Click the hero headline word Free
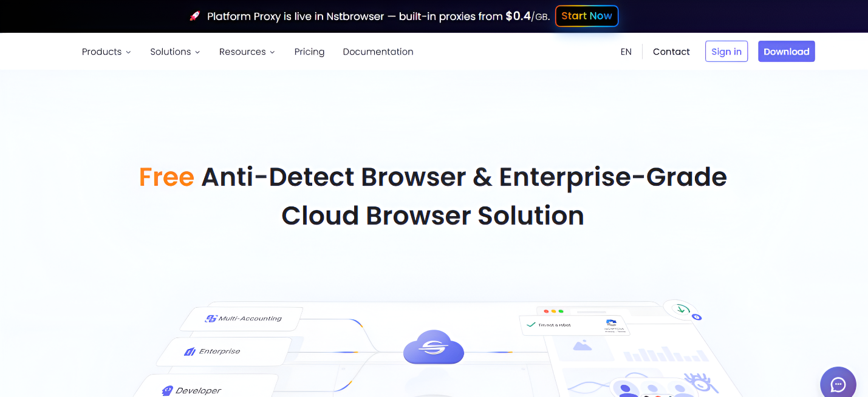868x397 pixels. (x=166, y=177)
